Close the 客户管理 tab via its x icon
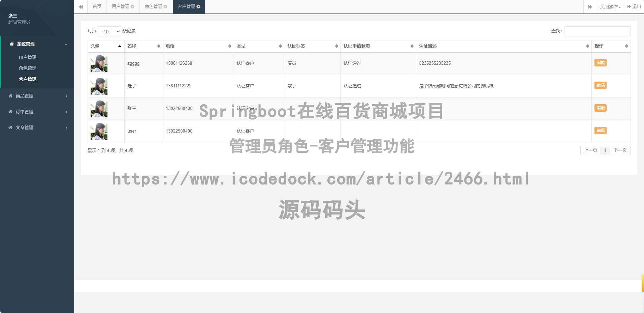The width and height of the screenshot is (644, 313). (x=198, y=7)
